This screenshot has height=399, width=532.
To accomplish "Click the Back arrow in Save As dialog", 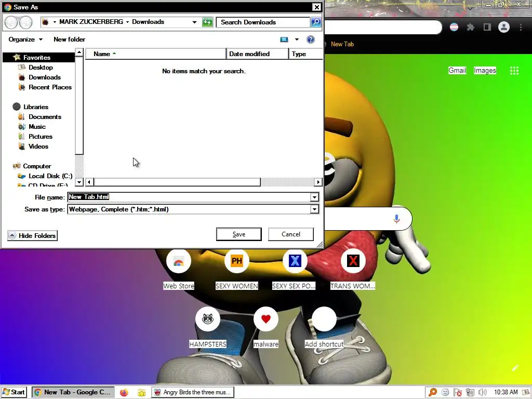I will [11, 23].
